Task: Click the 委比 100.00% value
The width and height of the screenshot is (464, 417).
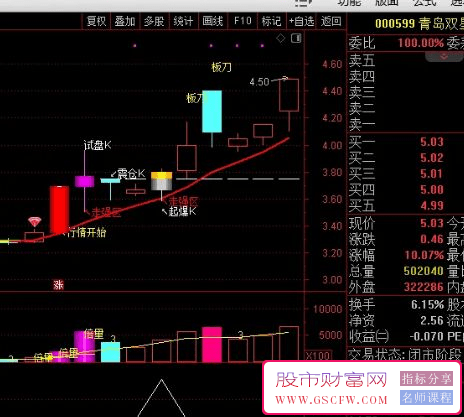Action: coord(421,43)
